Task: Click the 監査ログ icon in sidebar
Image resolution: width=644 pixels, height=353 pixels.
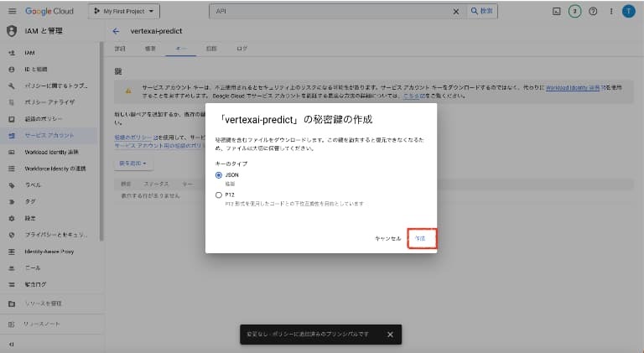Action: (12, 284)
